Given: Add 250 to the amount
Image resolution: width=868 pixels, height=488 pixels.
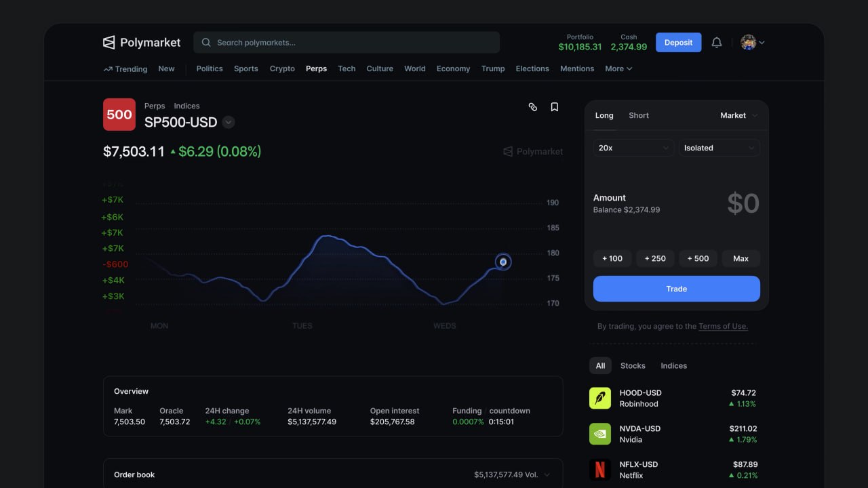Looking at the screenshot, I should point(655,258).
